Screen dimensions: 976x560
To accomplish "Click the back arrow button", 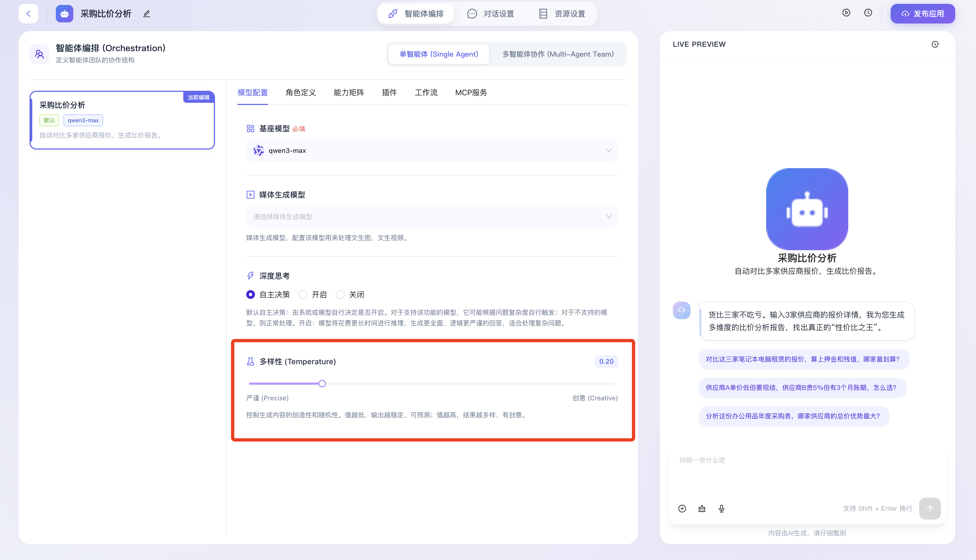I will (28, 14).
